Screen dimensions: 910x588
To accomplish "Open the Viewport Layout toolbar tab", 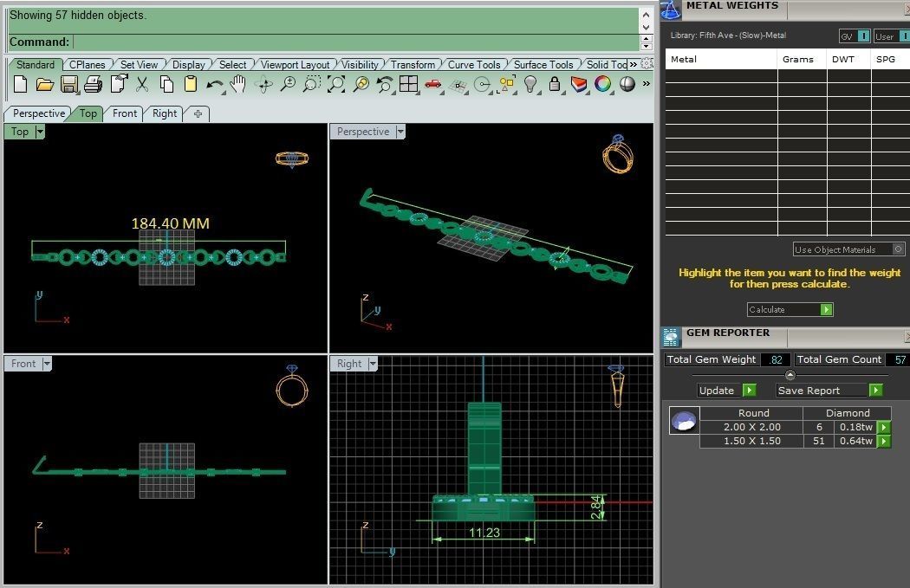I will click(x=295, y=65).
